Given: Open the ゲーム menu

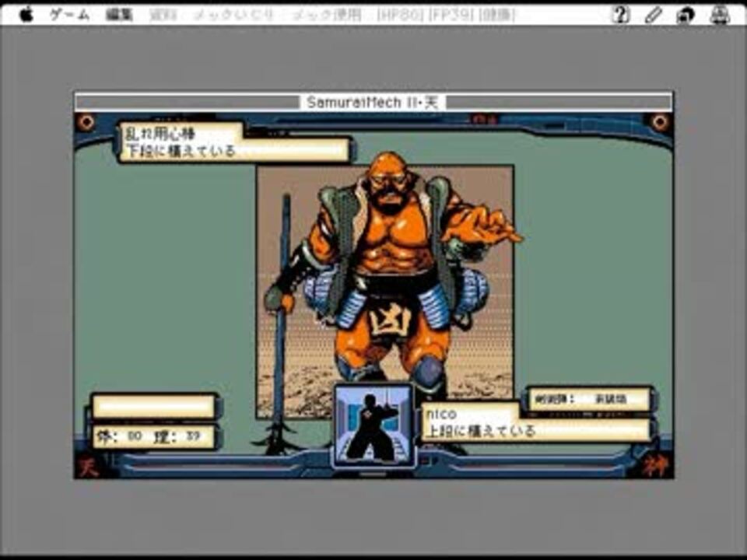Looking at the screenshot, I should [x=70, y=16].
